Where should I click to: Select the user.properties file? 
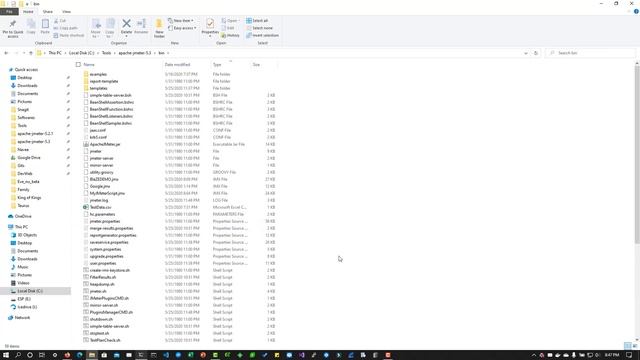103,263
